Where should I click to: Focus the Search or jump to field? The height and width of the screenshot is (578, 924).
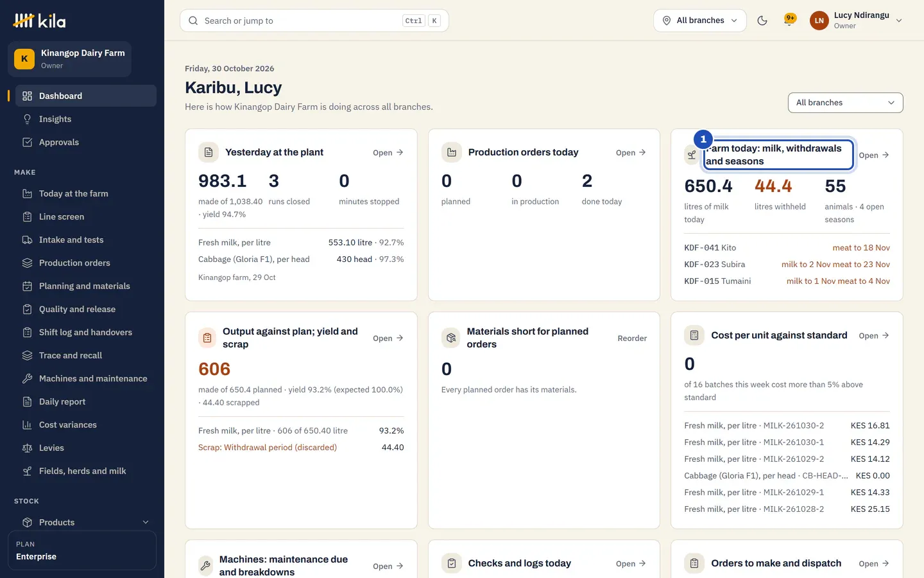tap(314, 21)
